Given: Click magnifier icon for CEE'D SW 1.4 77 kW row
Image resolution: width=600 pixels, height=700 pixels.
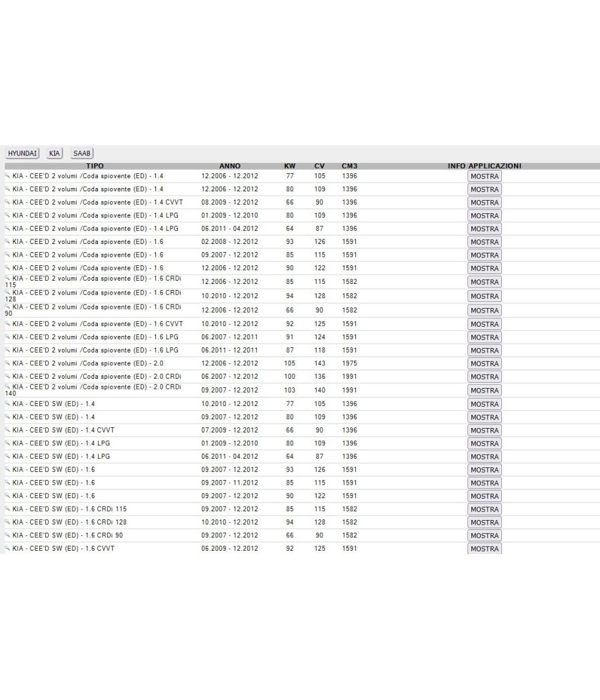Looking at the screenshot, I should coord(7,403).
